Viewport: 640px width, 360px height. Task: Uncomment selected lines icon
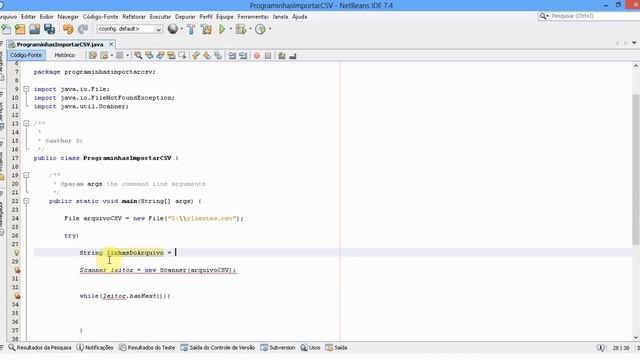point(293,56)
